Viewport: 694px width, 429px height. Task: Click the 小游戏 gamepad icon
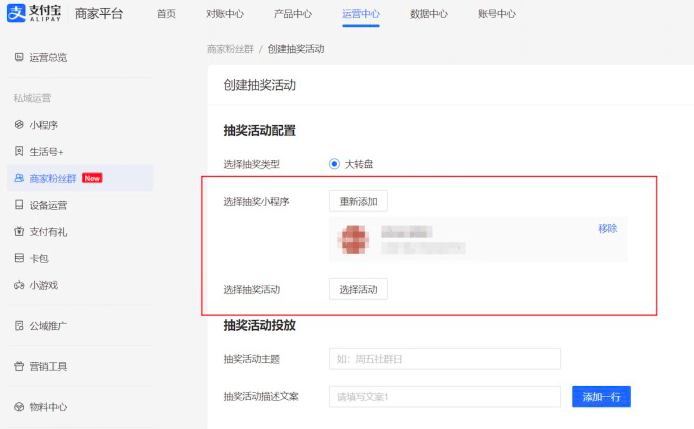19,285
